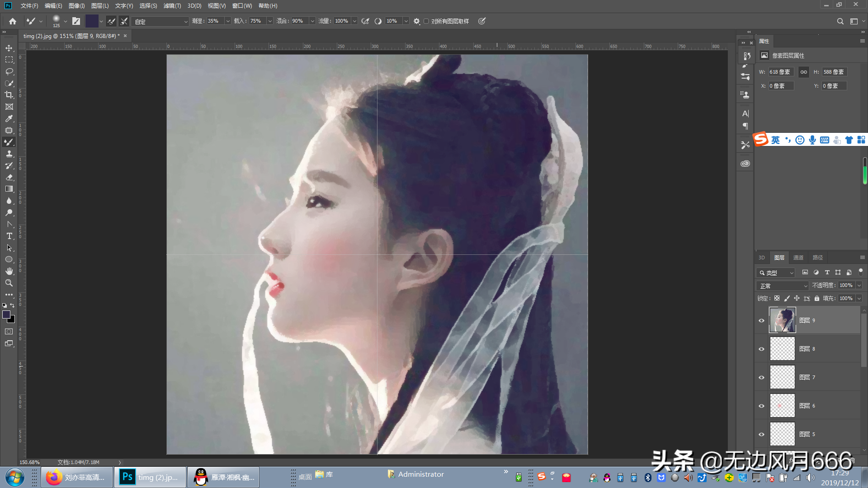Switch to the Channels tab

coord(798,258)
